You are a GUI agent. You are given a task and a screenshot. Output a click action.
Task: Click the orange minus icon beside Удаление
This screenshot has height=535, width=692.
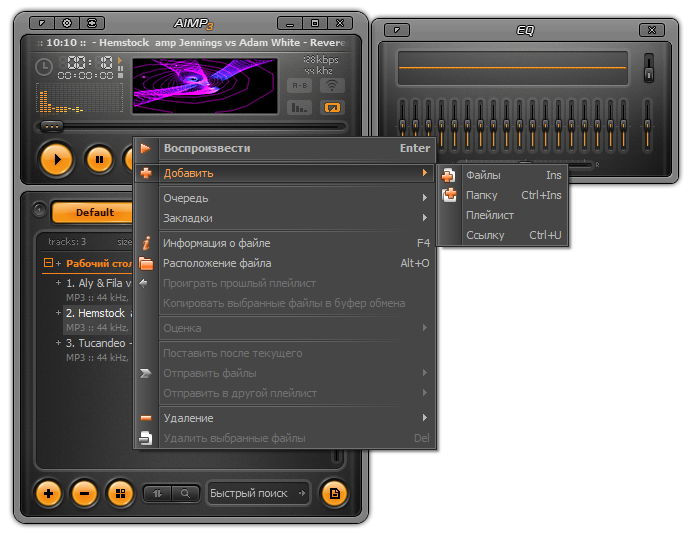click(146, 418)
